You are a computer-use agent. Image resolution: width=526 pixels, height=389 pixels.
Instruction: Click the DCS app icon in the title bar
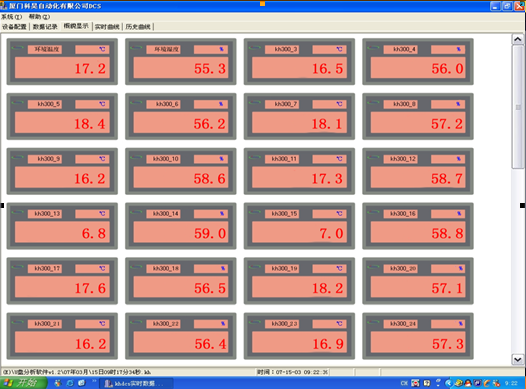[4, 6]
